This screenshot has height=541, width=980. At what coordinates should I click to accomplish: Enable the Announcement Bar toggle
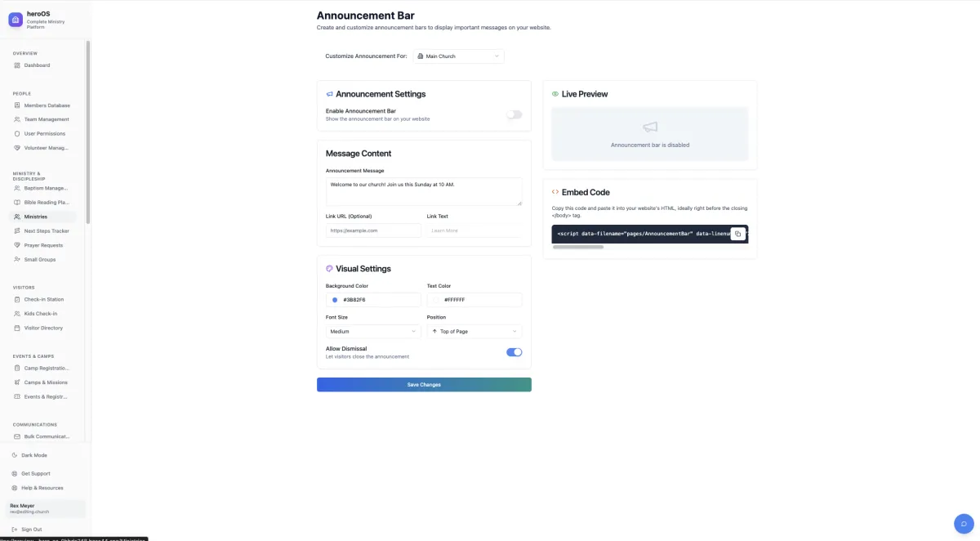click(x=514, y=114)
